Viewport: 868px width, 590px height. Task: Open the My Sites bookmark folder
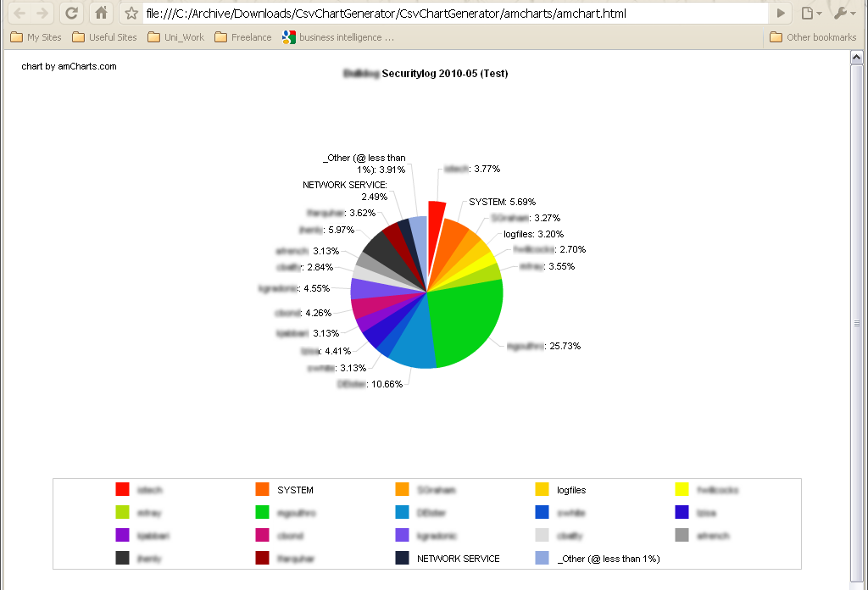pos(36,37)
